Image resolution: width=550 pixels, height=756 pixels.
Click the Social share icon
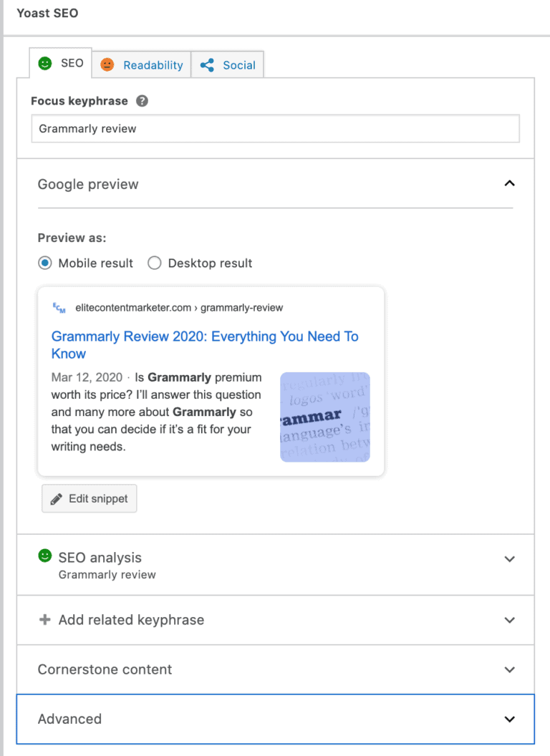[208, 65]
